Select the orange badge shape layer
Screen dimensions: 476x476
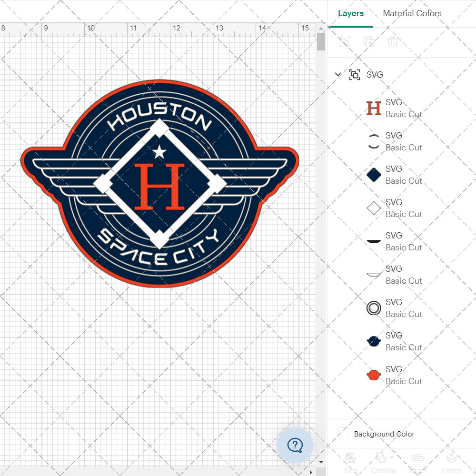click(x=374, y=375)
